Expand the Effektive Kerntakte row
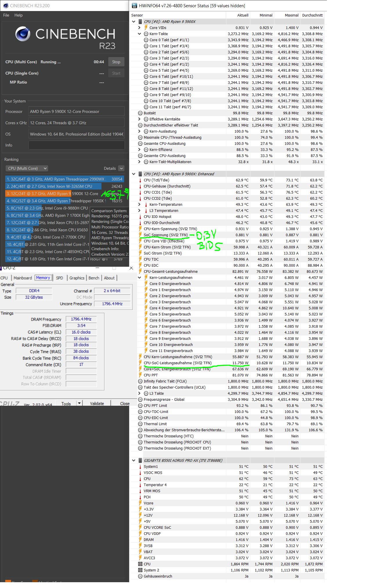Image resolution: width=371 pixels, height=588 pixels. click(x=139, y=119)
